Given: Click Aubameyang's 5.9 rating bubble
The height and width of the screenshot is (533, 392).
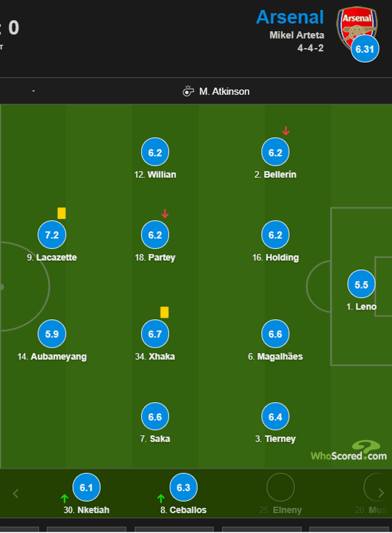Looking at the screenshot, I should coord(52,334).
